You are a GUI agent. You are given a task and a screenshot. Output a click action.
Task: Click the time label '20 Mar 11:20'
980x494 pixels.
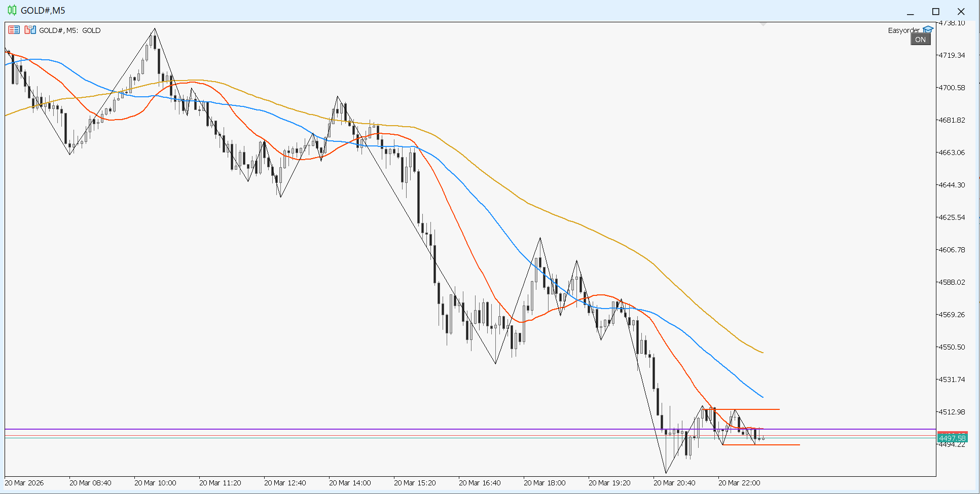(220, 483)
